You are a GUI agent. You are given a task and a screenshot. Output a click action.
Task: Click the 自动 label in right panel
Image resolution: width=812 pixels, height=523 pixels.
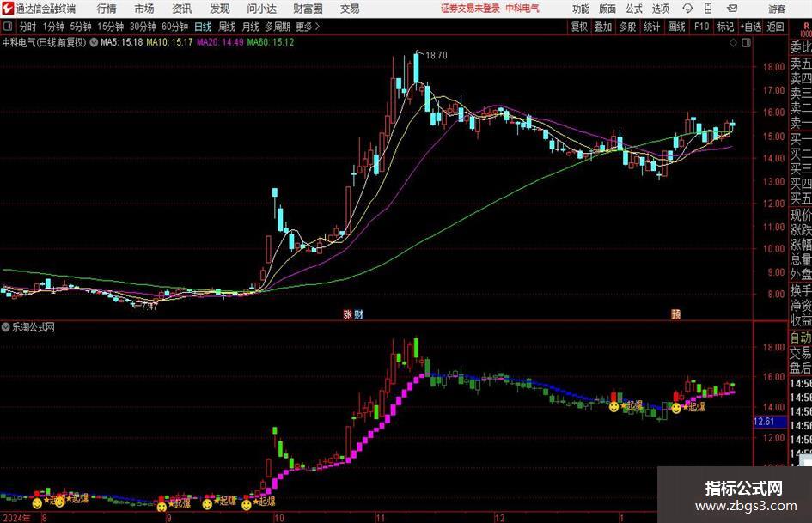pyautogui.click(x=801, y=338)
